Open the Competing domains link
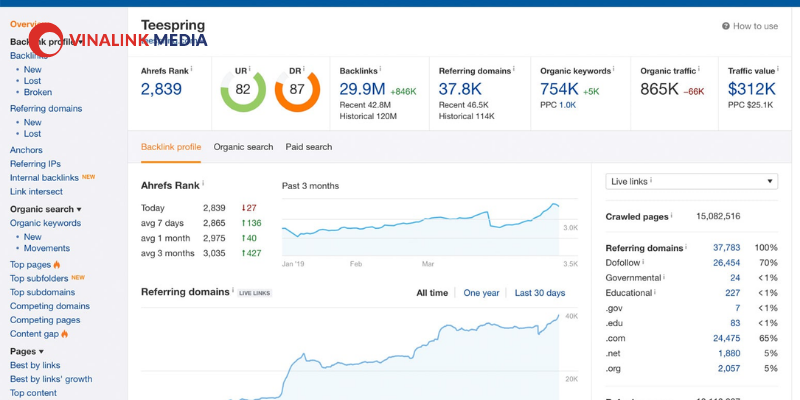800x400 pixels. (x=50, y=306)
